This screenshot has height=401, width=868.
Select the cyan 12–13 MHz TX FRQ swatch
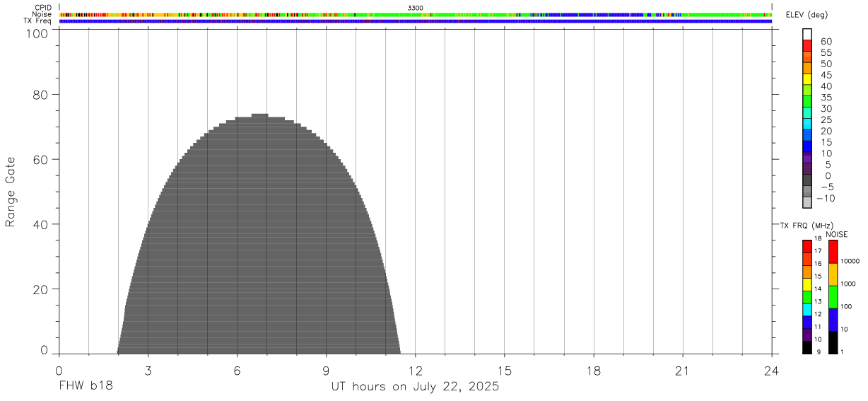807,310
